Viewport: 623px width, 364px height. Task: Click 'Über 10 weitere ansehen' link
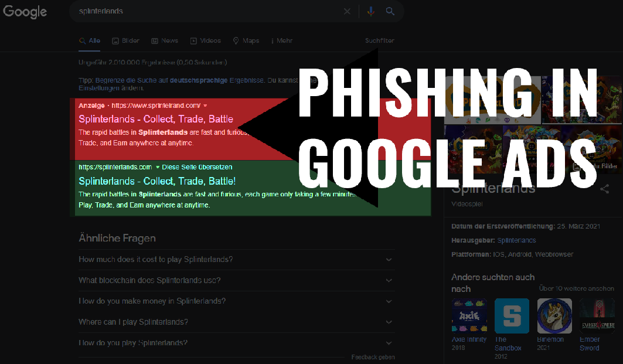click(x=577, y=288)
